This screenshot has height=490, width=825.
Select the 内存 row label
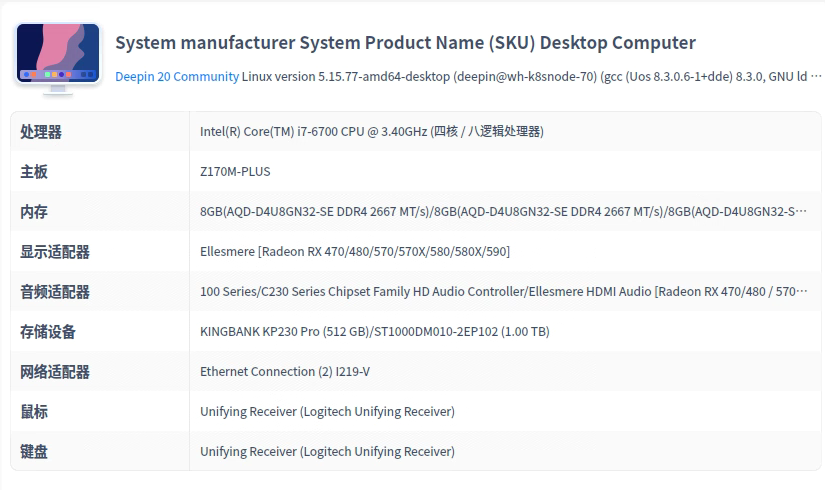click(x=34, y=212)
